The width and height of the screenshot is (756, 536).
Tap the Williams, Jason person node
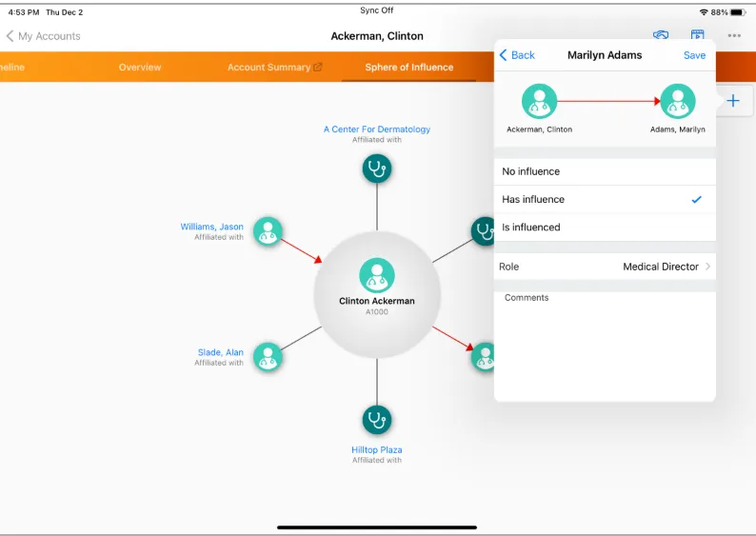click(x=268, y=231)
